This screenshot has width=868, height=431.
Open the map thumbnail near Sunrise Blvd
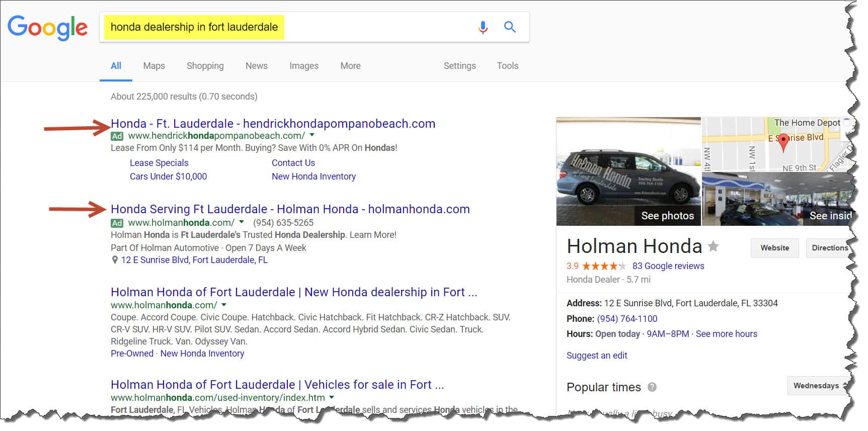(777, 144)
